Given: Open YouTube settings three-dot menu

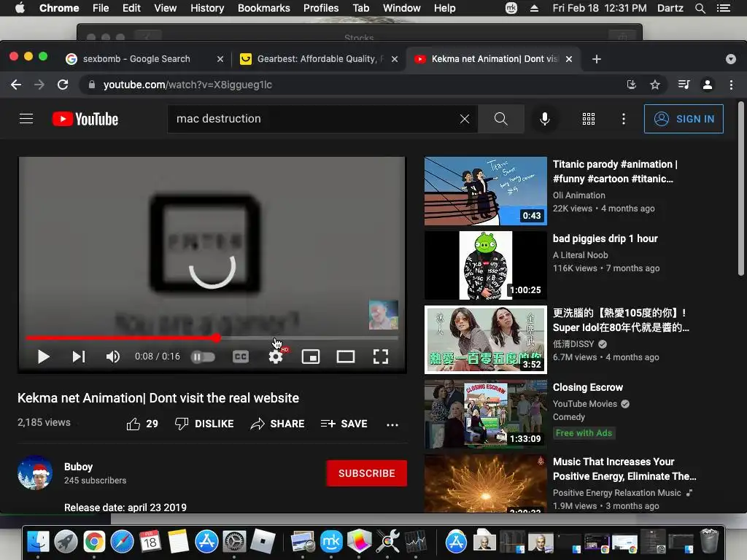Looking at the screenshot, I should [x=623, y=119].
